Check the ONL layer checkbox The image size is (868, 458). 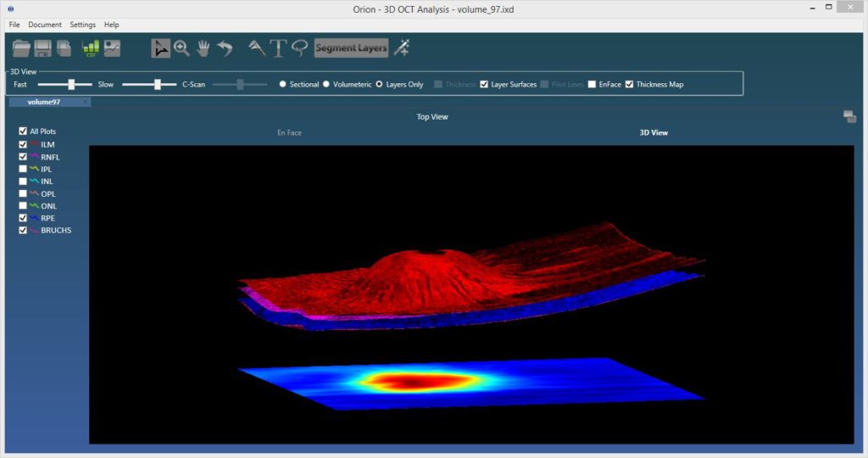(x=23, y=206)
